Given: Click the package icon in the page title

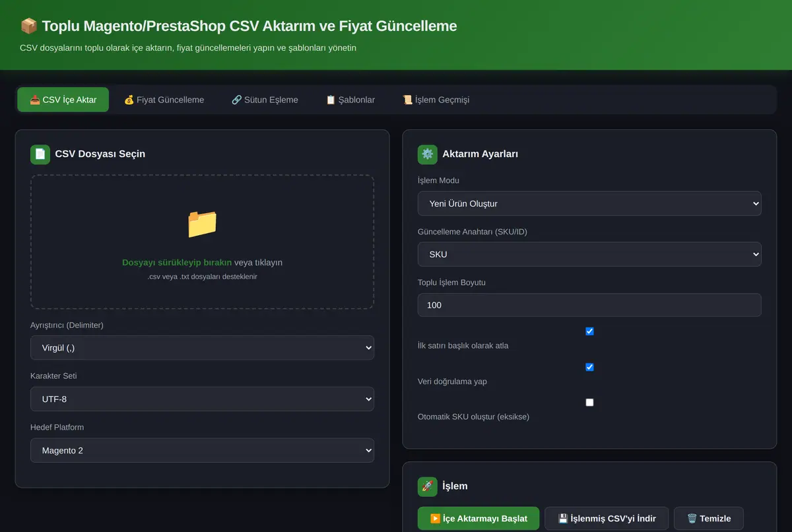Looking at the screenshot, I should (x=29, y=26).
